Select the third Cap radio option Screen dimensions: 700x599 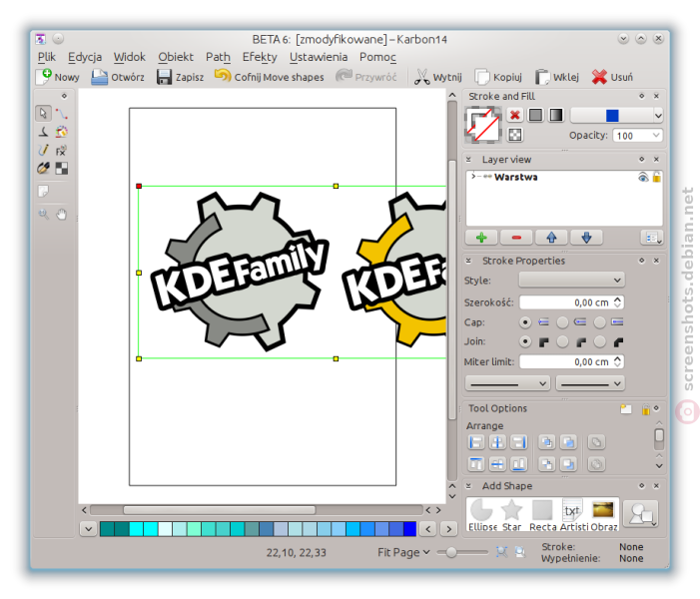[599, 321]
